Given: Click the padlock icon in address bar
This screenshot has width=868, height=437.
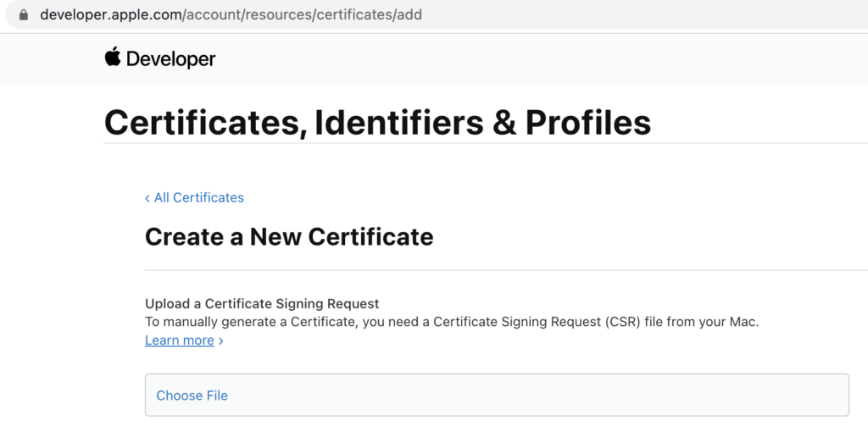Looking at the screenshot, I should (x=23, y=15).
